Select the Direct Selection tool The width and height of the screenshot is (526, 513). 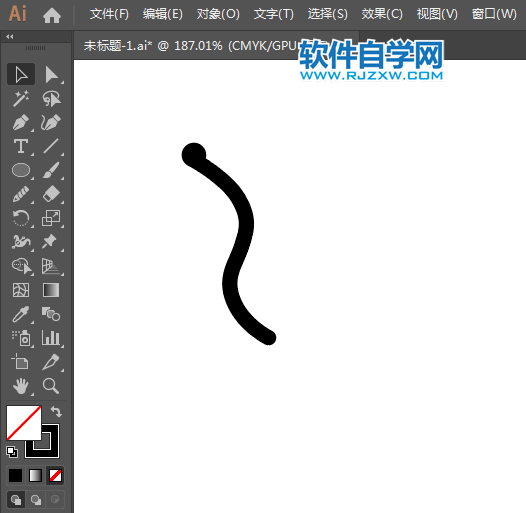(51, 74)
